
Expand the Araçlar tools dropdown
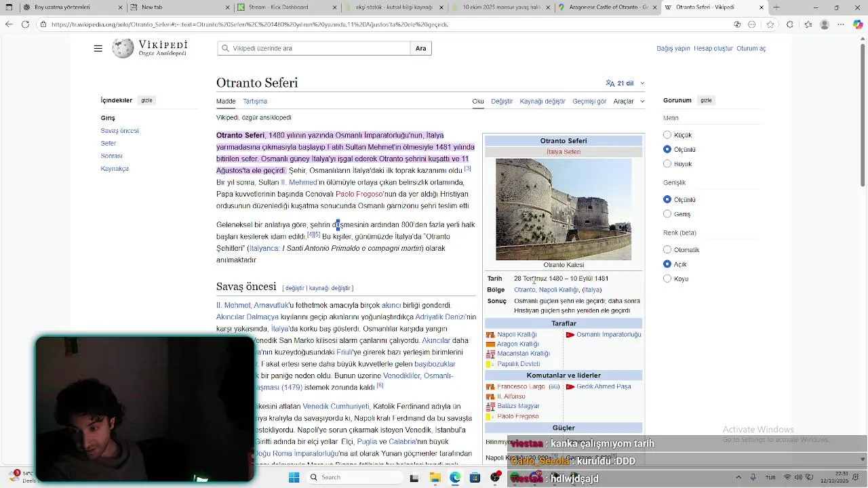pyautogui.click(x=628, y=101)
